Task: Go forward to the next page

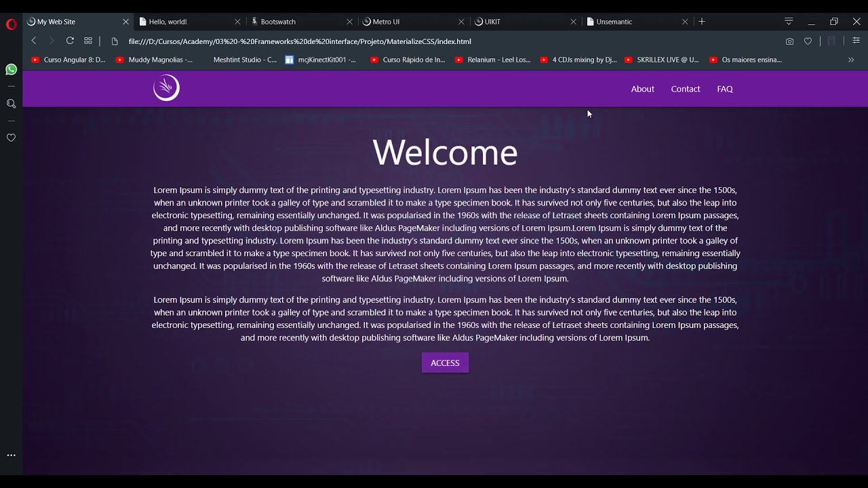Action: [52, 41]
